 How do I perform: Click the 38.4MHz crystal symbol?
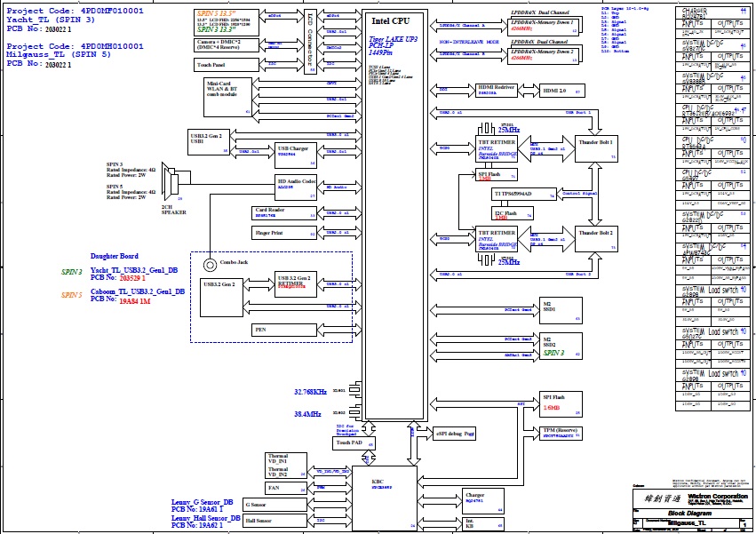click(355, 411)
